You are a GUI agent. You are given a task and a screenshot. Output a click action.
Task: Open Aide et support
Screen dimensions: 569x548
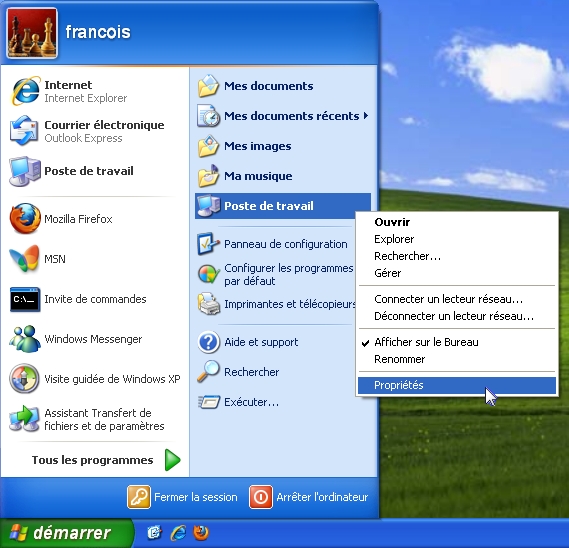(283, 342)
